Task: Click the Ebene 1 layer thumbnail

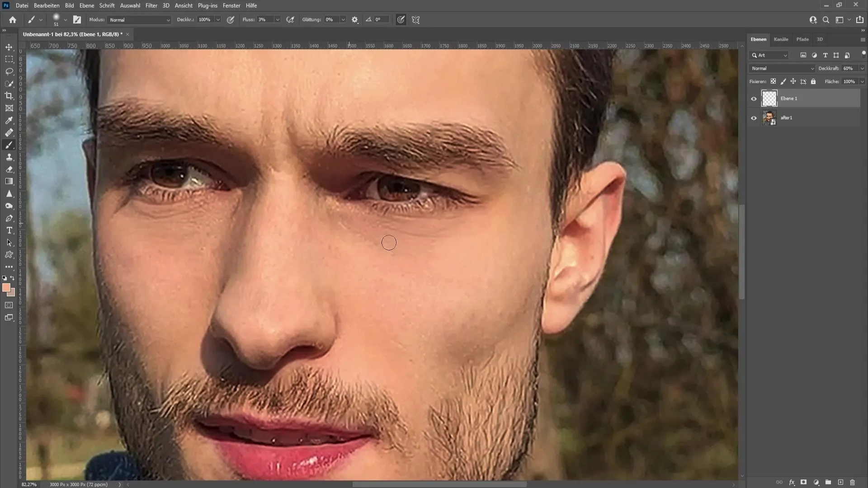Action: click(769, 99)
